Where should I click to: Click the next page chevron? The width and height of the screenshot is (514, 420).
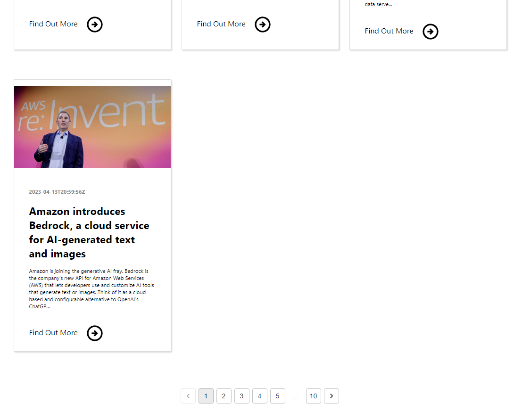[332, 396]
